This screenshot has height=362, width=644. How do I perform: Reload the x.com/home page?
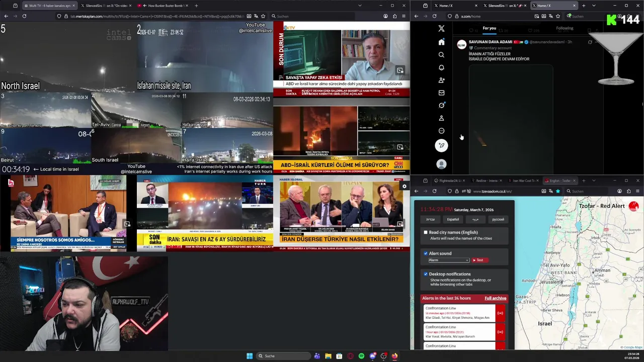point(434,16)
